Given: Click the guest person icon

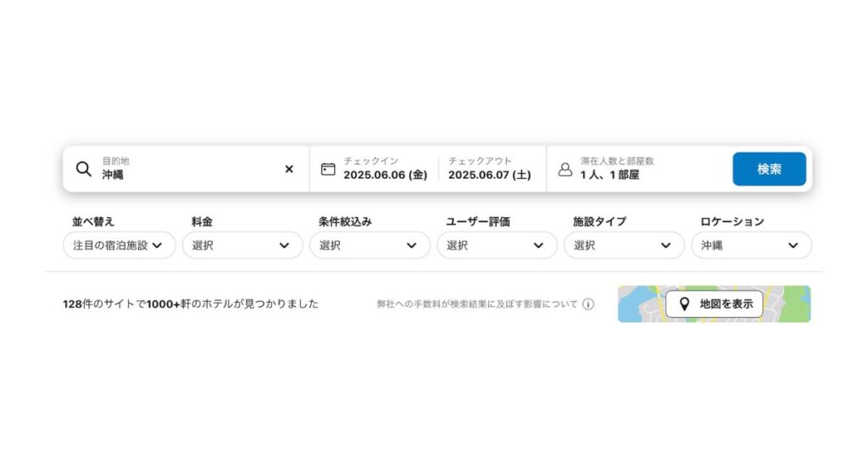Looking at the screenshot, I should [x=565, y=169].
